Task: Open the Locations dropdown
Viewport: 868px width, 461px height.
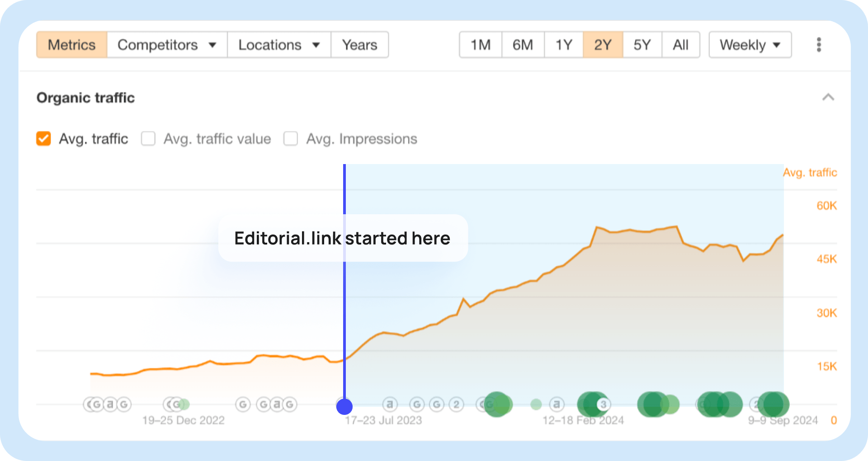Action: point(279,45)
